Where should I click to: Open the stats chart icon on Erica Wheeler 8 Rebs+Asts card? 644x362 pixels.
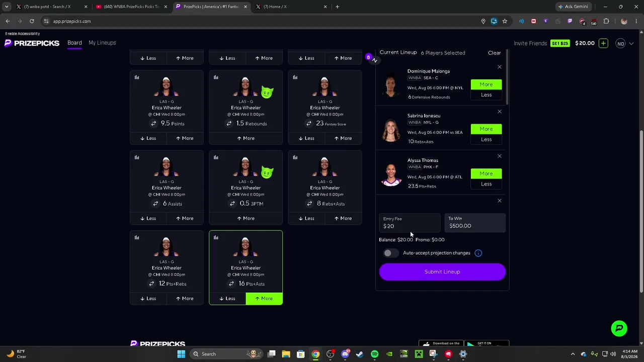[x=295, y=157]
